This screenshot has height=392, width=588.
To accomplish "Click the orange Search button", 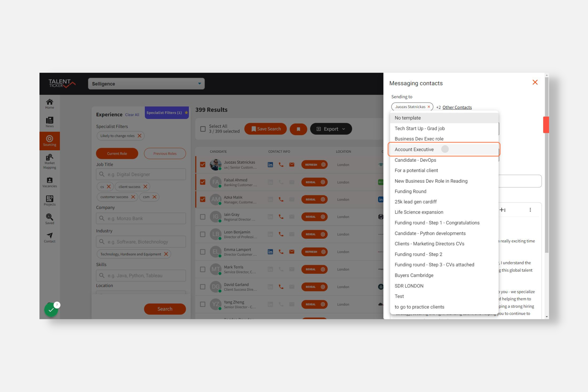I will click(165, 309).
